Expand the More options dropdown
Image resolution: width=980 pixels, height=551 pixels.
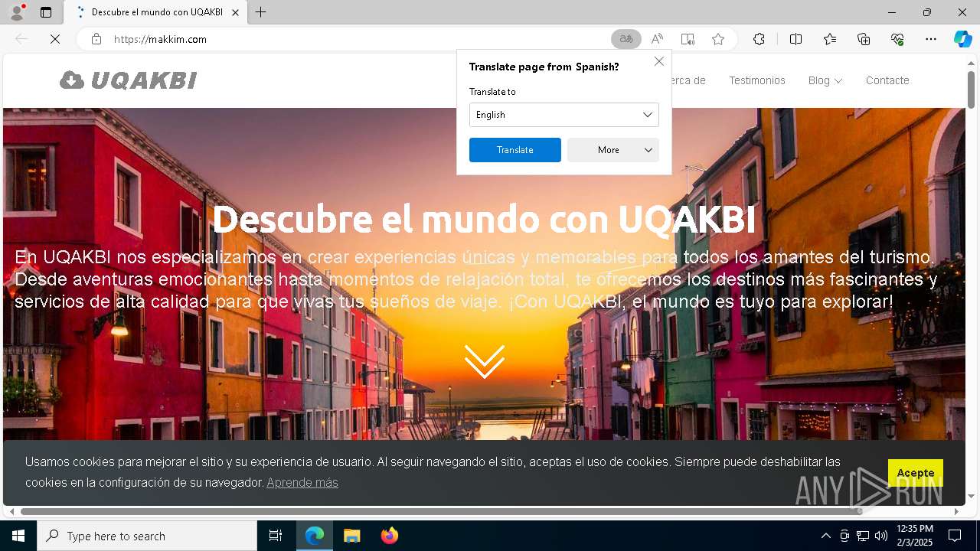click(613, 150)
